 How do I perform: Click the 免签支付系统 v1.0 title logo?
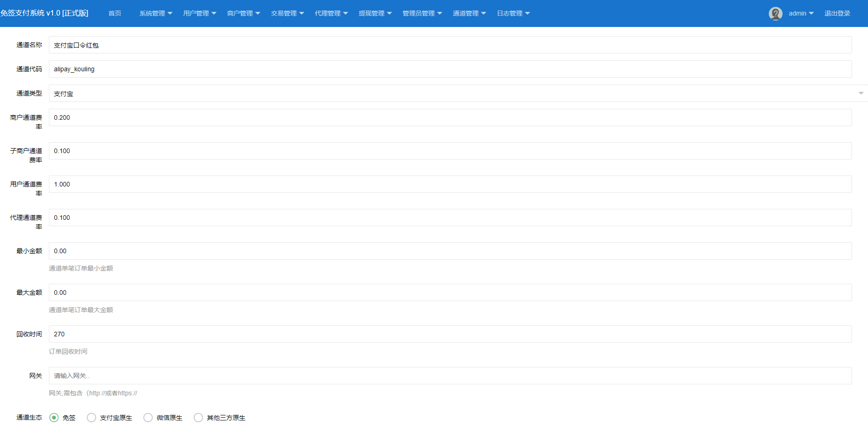(x=44, y=13)
